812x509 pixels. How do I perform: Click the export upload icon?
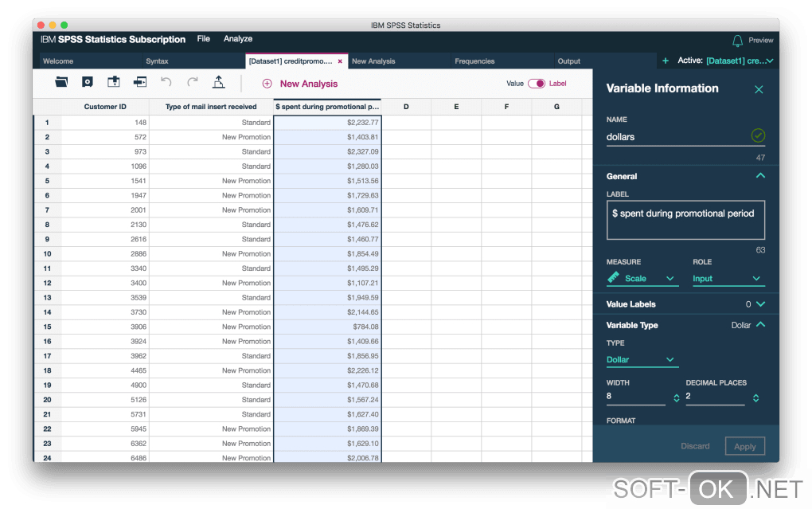click(219, 82)
